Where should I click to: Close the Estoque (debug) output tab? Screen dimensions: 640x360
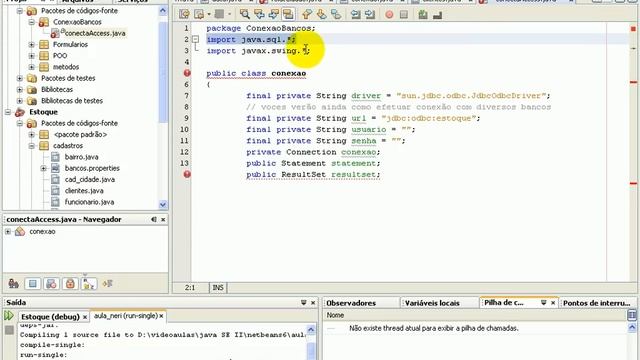point(85,317)
